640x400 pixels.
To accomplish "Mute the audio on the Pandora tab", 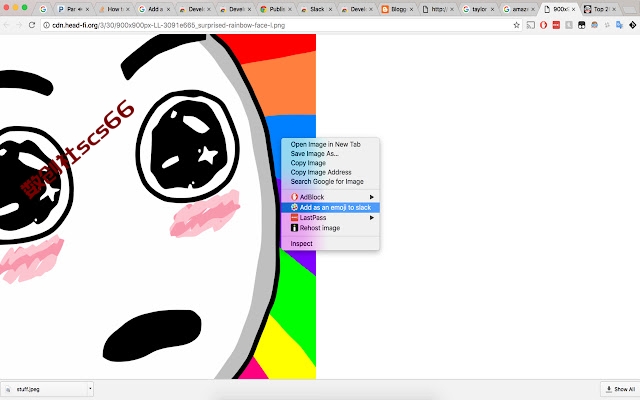I will click(80, 9).
